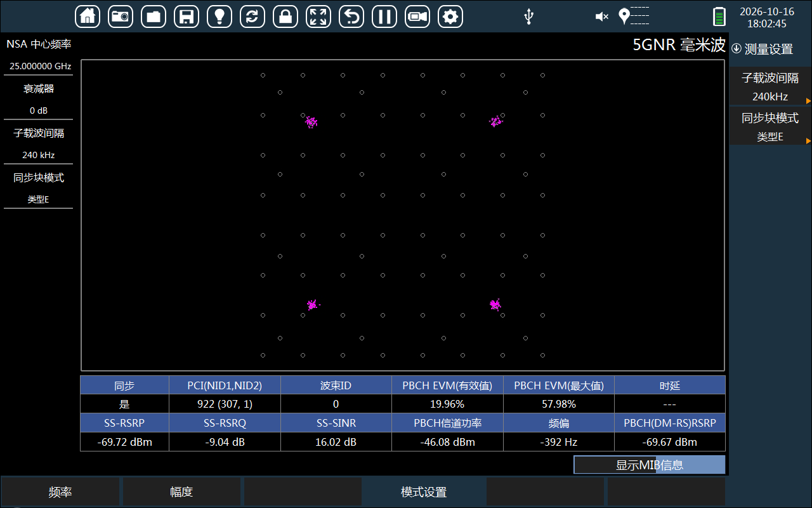Open 同步块模式 类型E option in 测量设置 panel
Image resolution: width=812 pixels, height=508 pixels.
[x=770, y=126]
